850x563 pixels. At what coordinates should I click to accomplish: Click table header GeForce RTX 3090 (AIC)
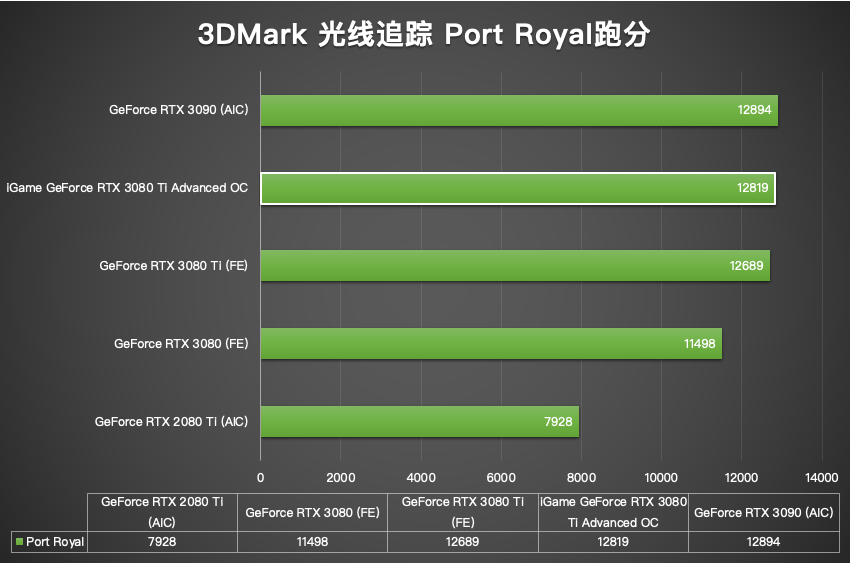click(x=764, y=512)
